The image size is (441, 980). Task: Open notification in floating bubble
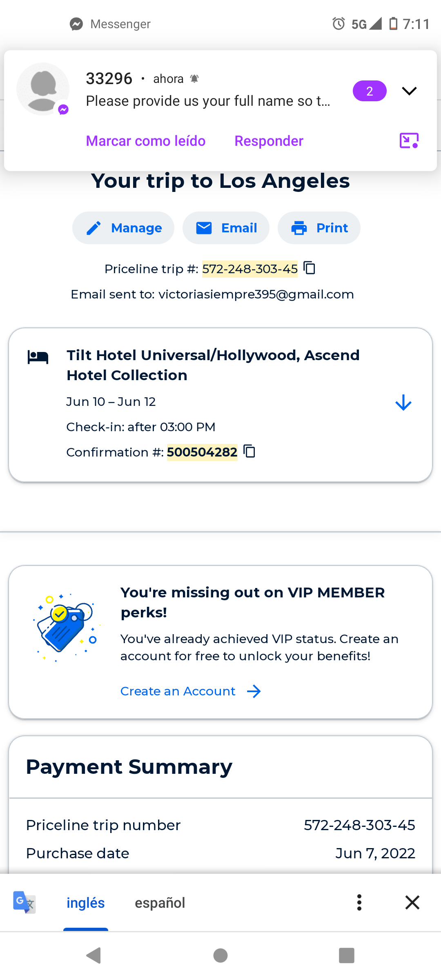pyautogui.click(x=409, y=141)
